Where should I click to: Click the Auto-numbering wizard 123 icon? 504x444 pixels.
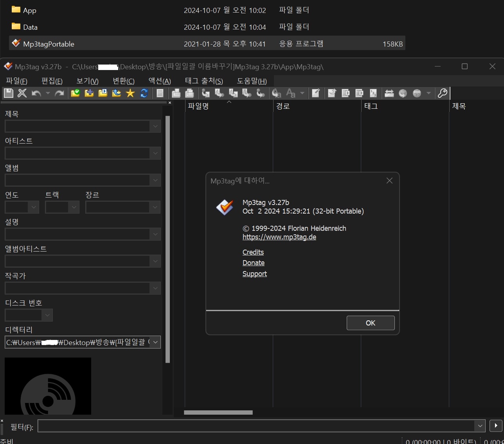[373, 93]
